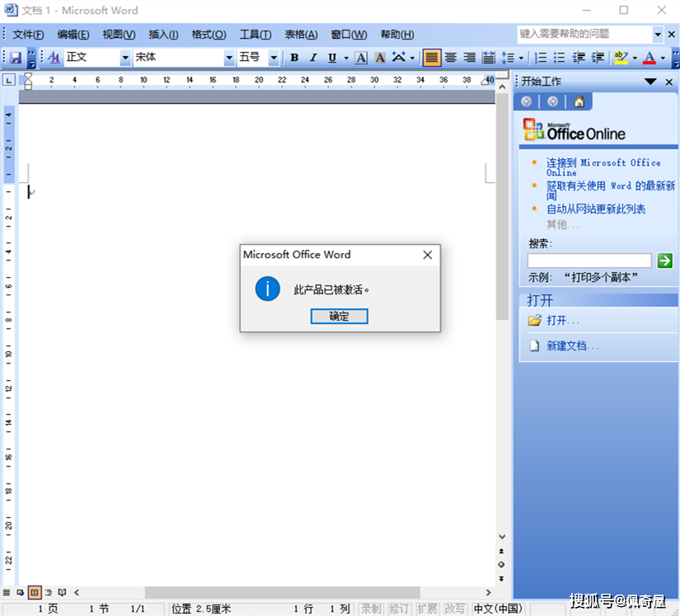Toggle bold formatting in the toolbar
The width and height of the screenshot is (680, 616).
click(x=293, y=59)
